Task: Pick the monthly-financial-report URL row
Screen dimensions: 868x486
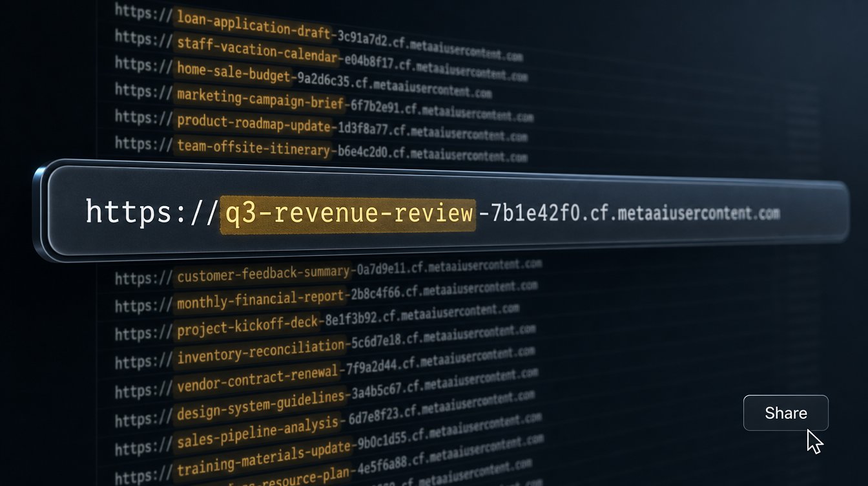Action: (326, 296)
